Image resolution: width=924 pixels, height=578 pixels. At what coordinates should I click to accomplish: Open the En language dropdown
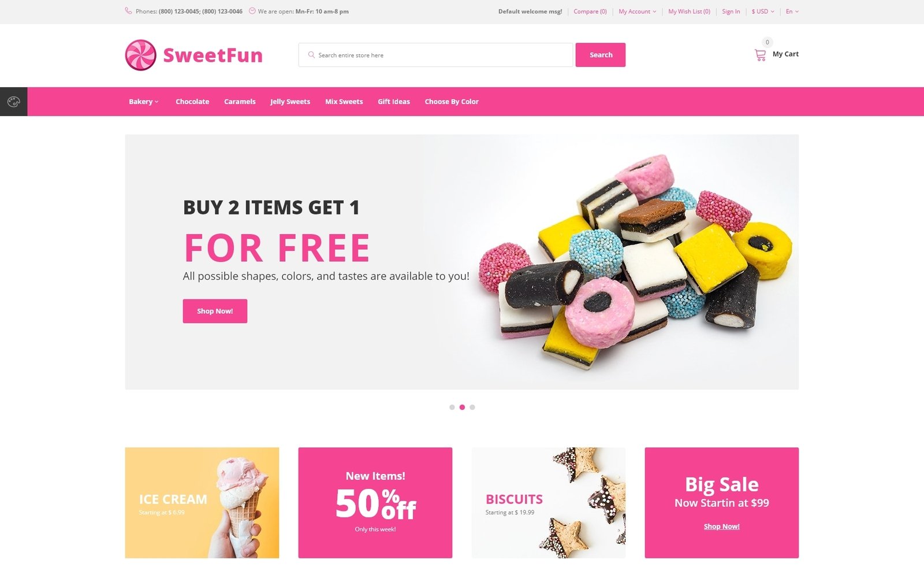tap(792, 12)
